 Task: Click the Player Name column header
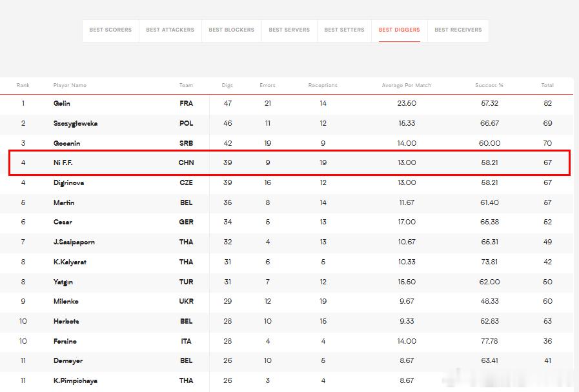pyautogui.click(x=70, y=85)
